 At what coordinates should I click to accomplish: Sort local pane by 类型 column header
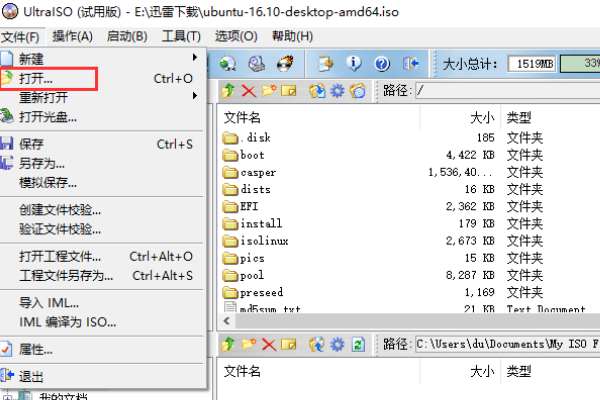(550, 371)
